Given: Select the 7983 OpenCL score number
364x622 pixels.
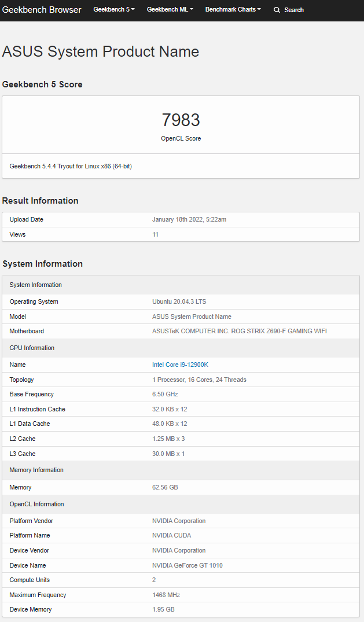Looking at the screenshot, I should [181, 120].
